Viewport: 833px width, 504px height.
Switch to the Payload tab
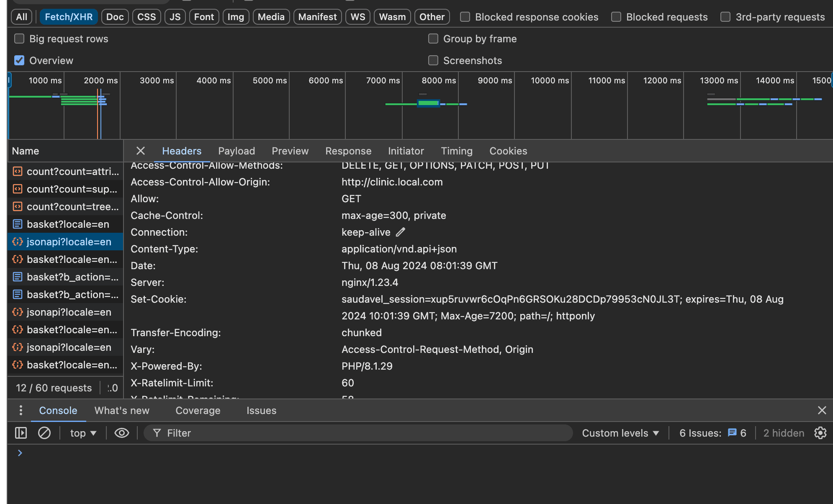pos(237,151)
